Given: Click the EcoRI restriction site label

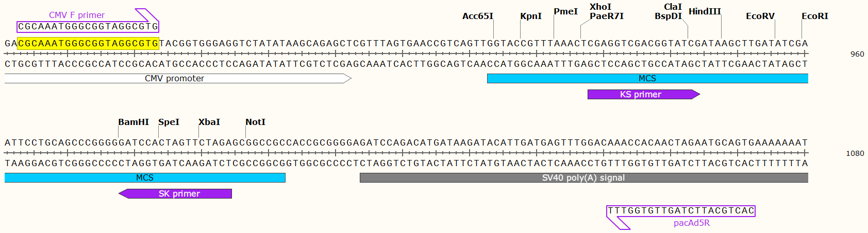Looking at the screenshot, I should tap(815, 16).
